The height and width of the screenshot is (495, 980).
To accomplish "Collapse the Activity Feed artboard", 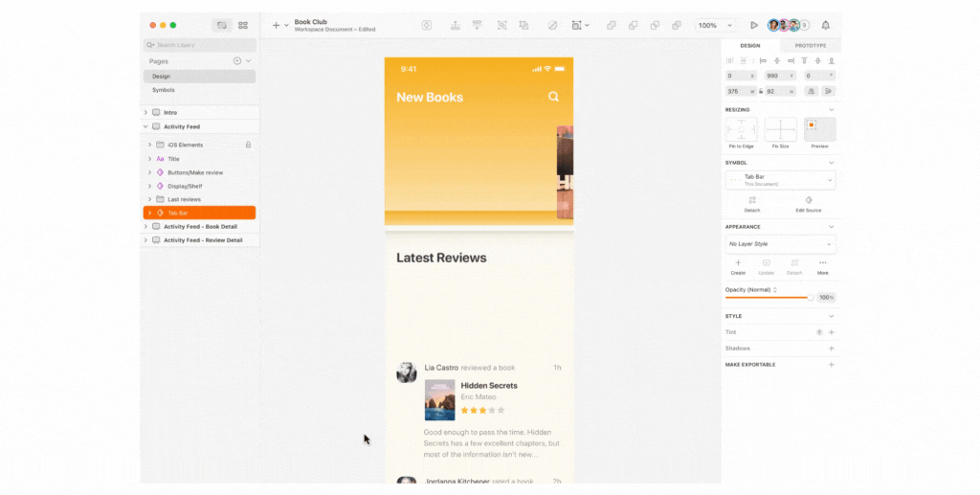I will tap(145, 126).
